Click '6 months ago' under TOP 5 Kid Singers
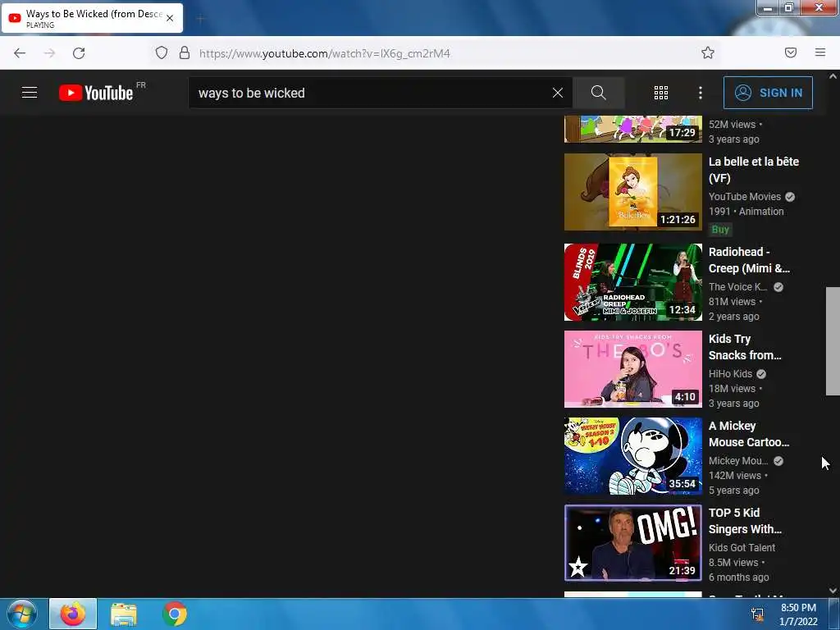Image resolution: width=840 pixels, height=630 pixels. click(x=738, y=577)
